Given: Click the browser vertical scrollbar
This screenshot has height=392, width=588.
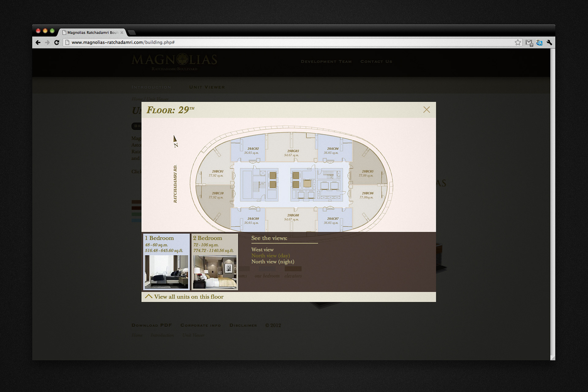Looking at the screenshot, I should tap(553, 202).
